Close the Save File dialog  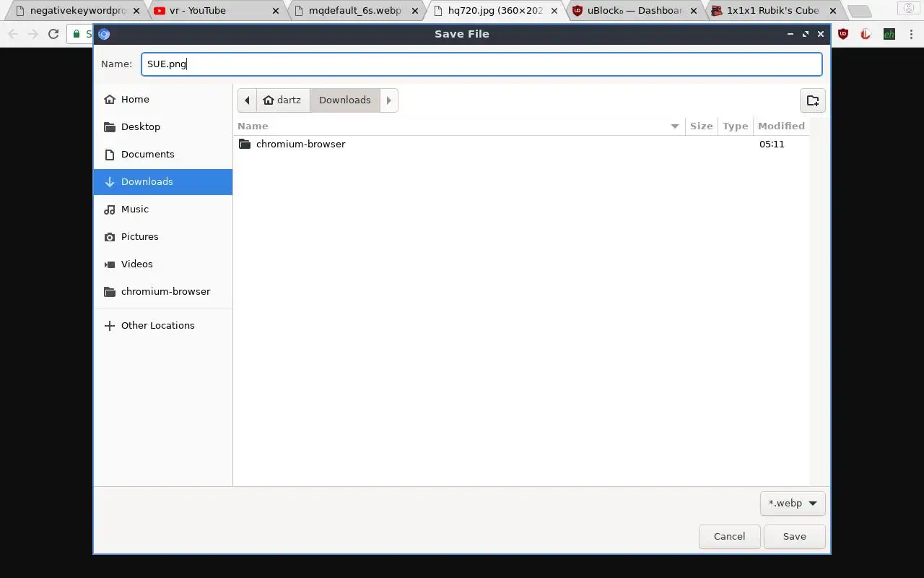[821, 34]
